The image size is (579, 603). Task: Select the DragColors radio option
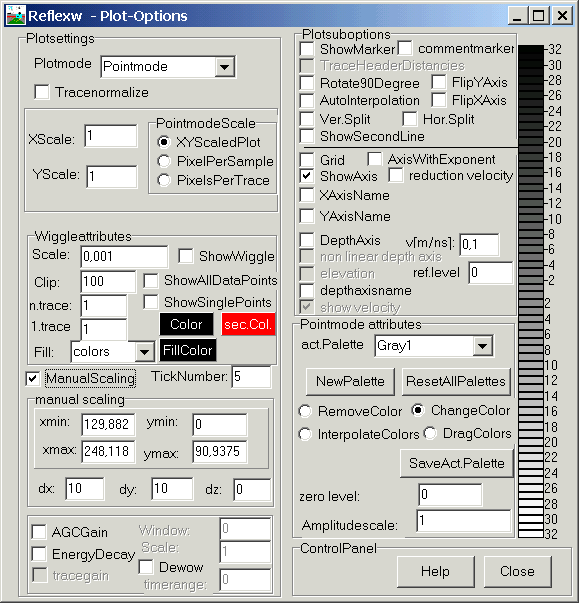tap(430, 433)
